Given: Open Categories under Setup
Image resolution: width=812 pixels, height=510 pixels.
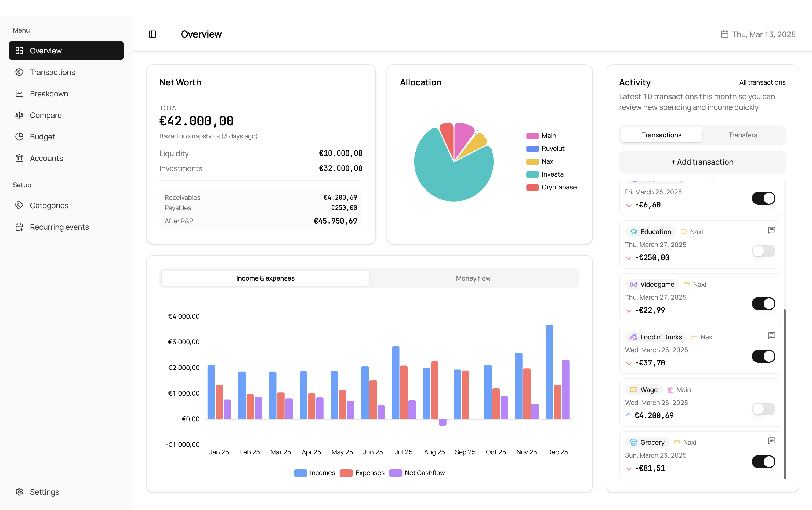Looking at the screenshot, I should click(x=66, y=205).
